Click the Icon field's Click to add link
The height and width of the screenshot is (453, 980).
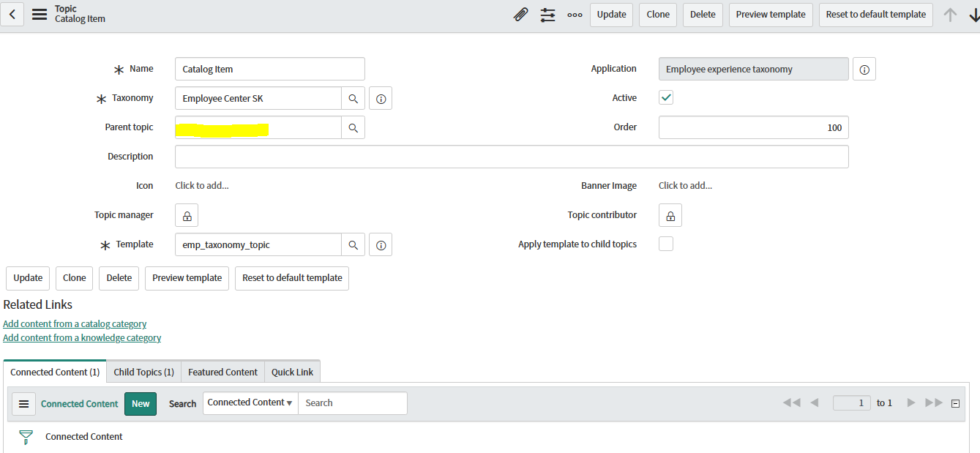click(201, 184)
